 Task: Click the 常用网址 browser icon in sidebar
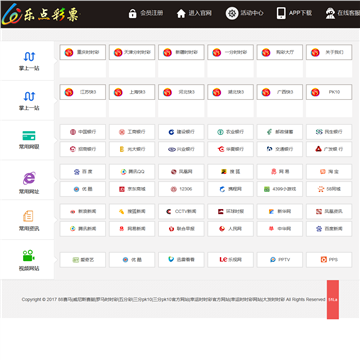tap(29, 179)
